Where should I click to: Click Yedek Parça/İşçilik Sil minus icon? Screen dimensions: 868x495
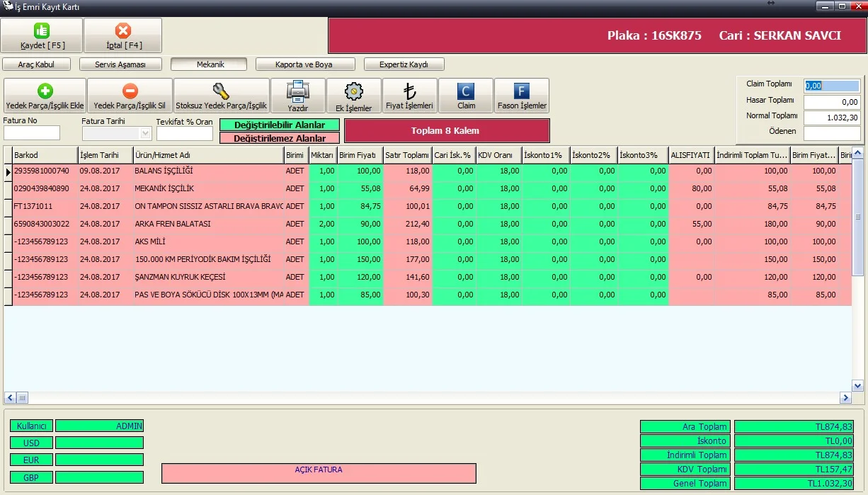point(130,91)
